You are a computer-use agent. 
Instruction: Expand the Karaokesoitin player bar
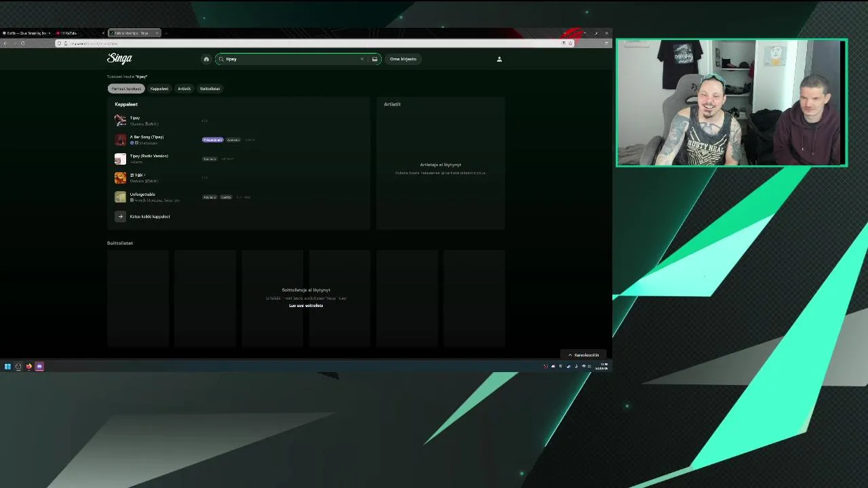pyautogui.click(x=584, y=355)
